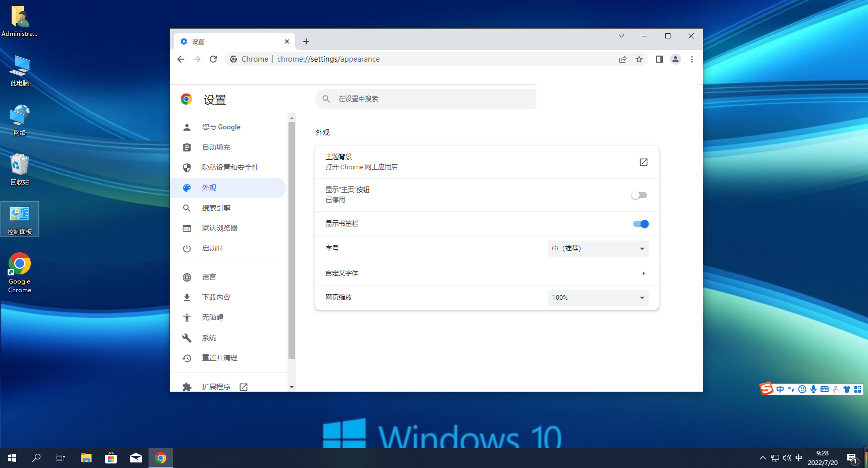
Task: Click the 在设置中搜索 search field
Action: tap(429, 99)
